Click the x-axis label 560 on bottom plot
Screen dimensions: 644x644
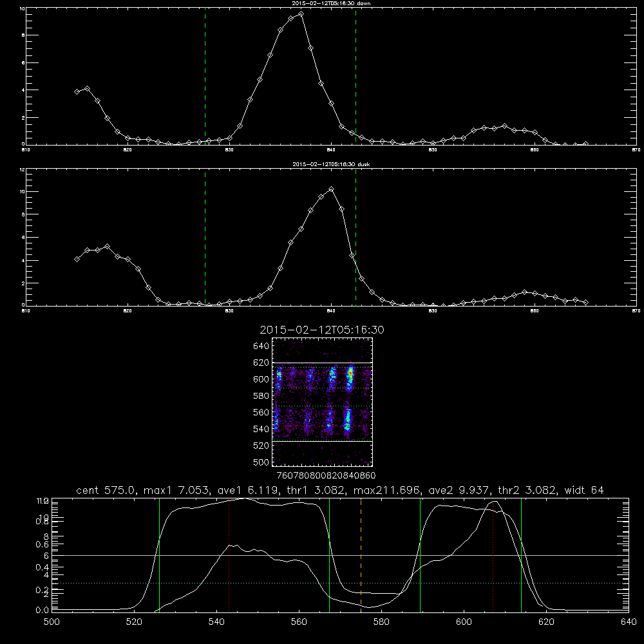[299, 622]
